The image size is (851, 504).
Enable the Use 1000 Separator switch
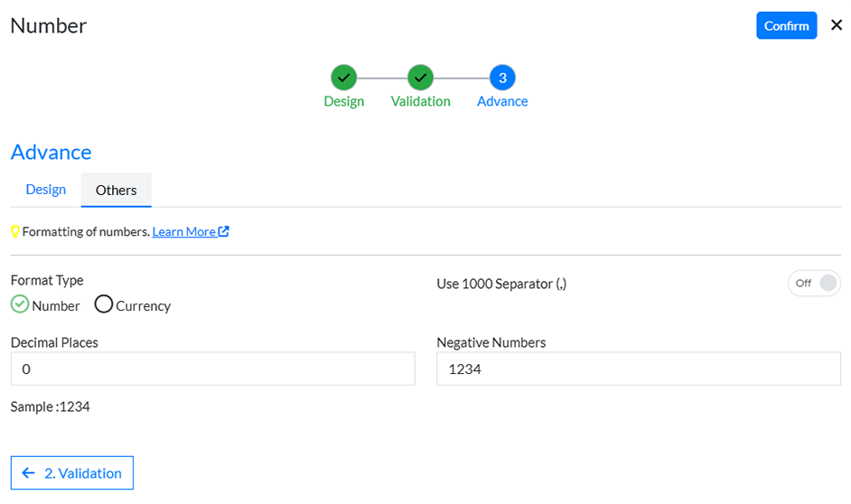814,284
